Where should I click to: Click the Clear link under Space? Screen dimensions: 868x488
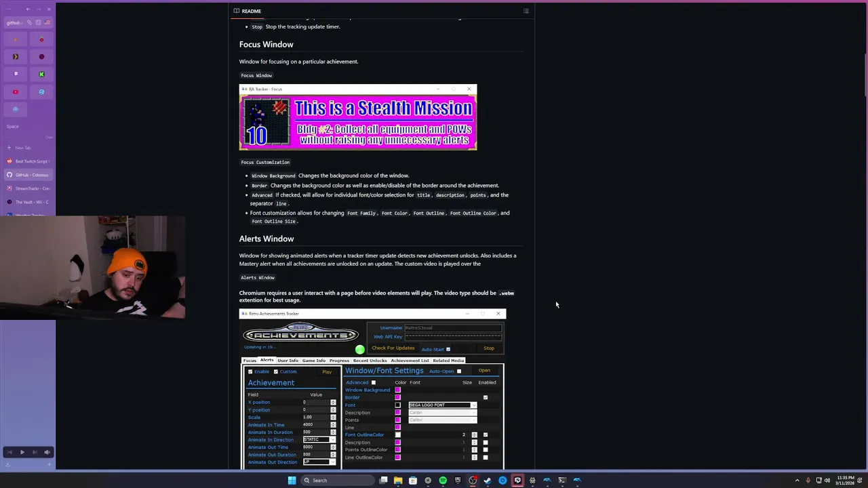[x=49, y=137]
